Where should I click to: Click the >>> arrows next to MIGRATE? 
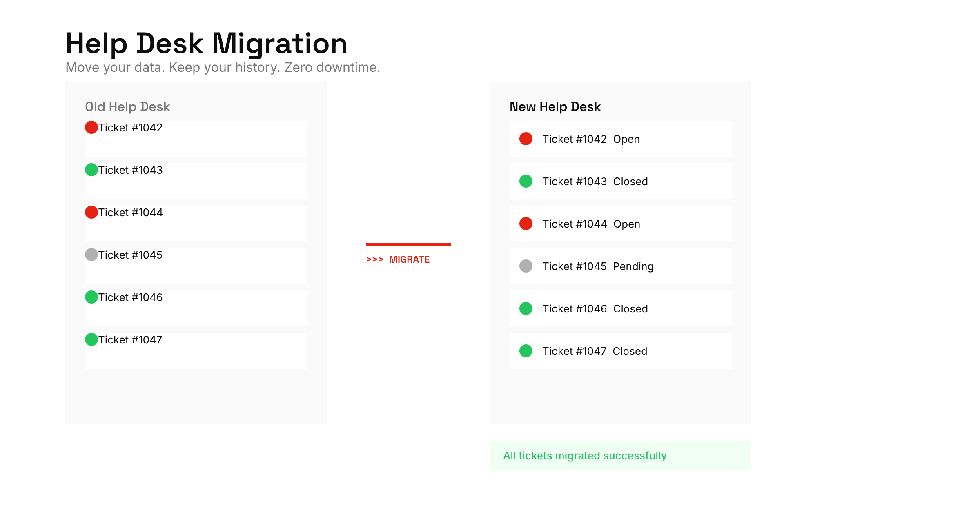[x=374, y=259]
